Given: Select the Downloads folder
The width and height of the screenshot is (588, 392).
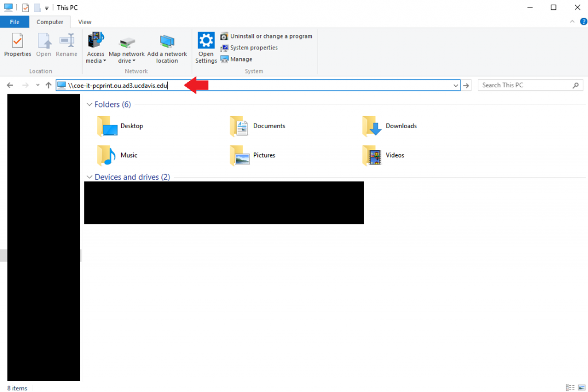Looking at the screenshot, I should coord(390,126).
